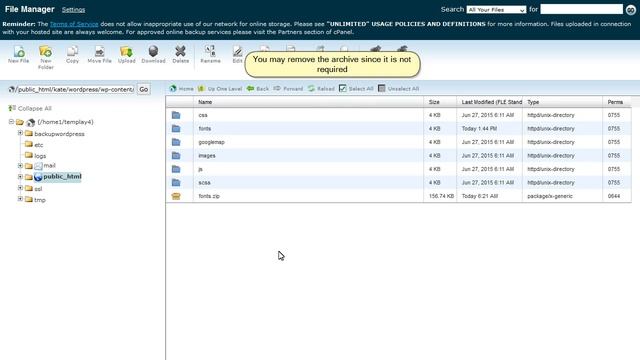Click the images folder icon
The width and height of the screenshot is (640, 360).
click(176, 156)
